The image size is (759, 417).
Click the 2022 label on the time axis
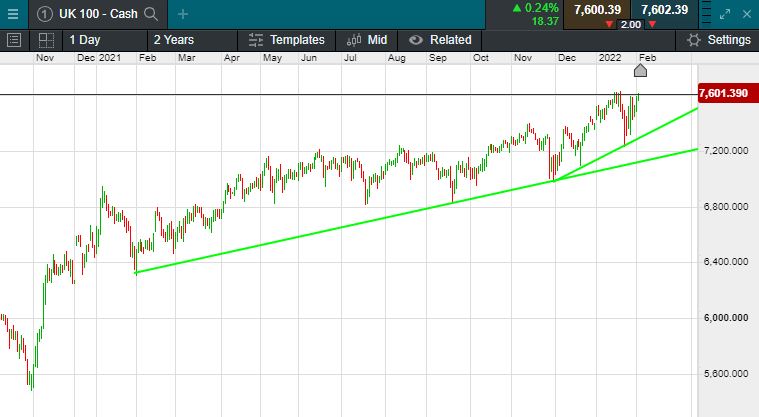pos(610,58)
